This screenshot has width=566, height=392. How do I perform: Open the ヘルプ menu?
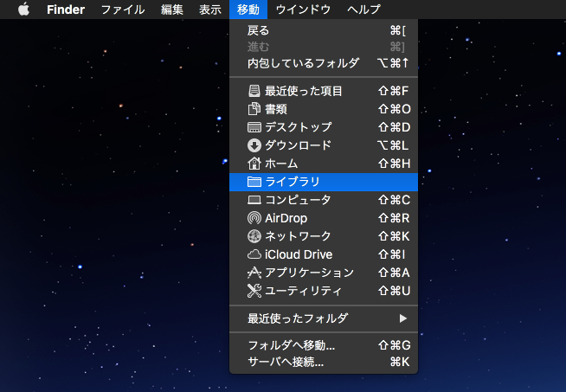(x=363, y=10)
